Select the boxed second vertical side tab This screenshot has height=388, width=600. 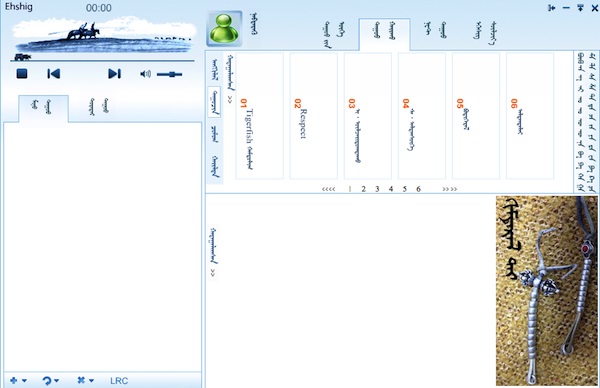point(215,102)
